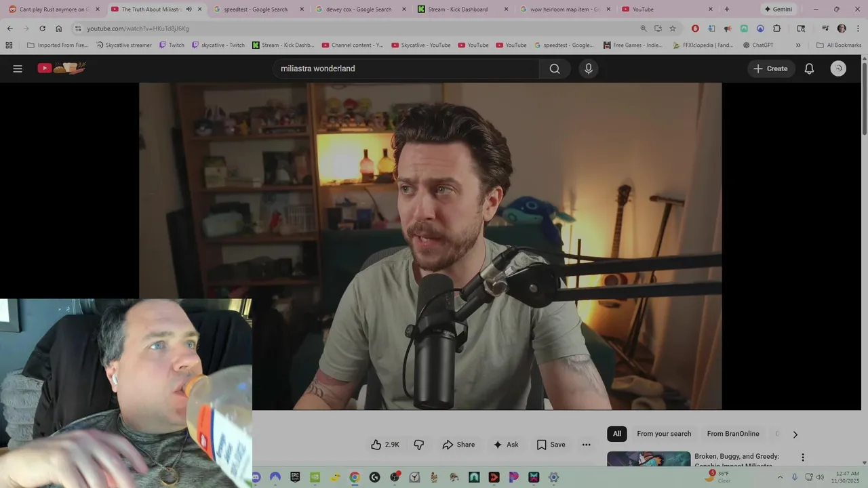
Task: Expand hidden bookmarks with the double chevron
Action: 798,45
